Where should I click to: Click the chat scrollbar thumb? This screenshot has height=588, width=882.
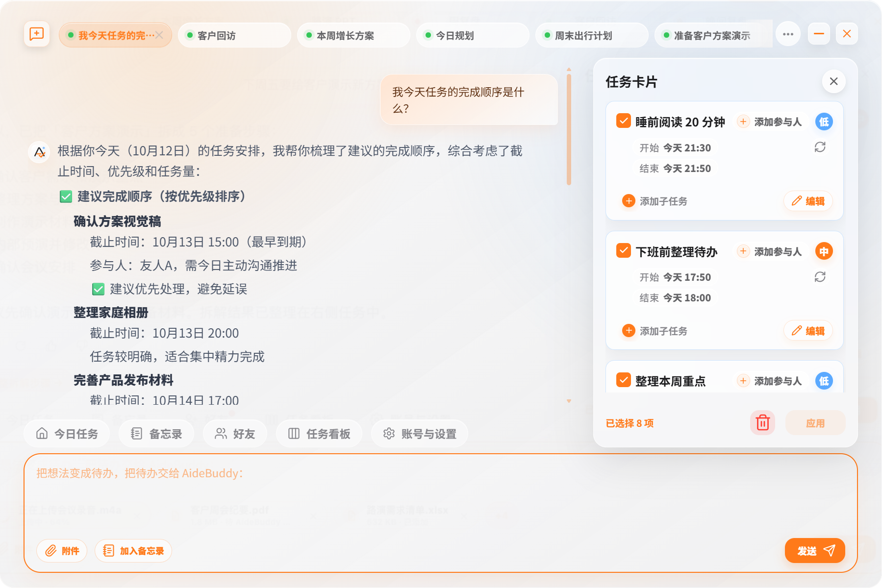pos(569,129)
